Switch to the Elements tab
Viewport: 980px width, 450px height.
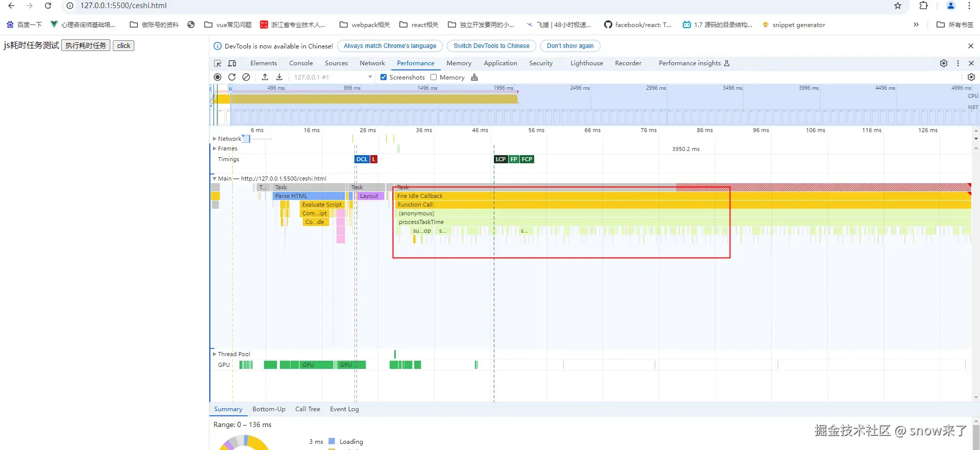[264, 63]
